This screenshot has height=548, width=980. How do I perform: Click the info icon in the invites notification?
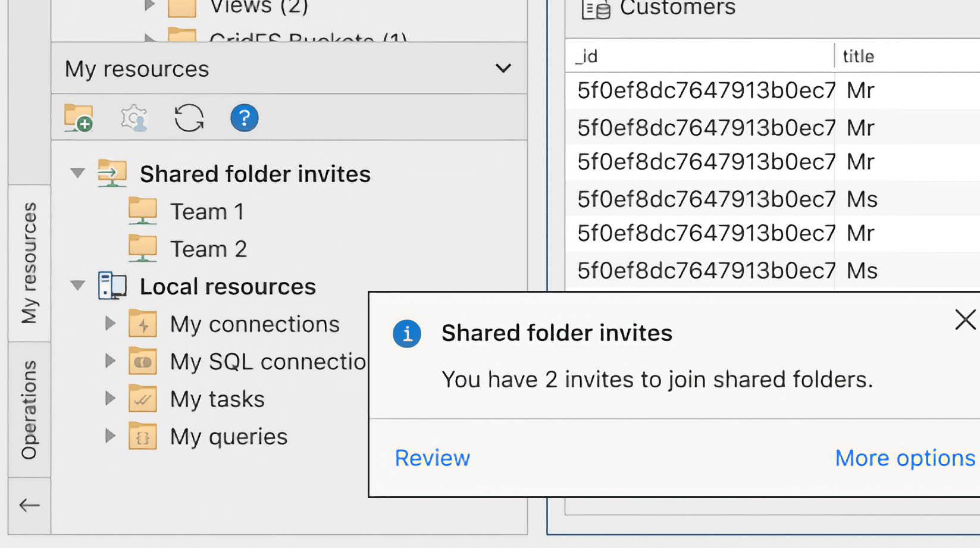[406, 334]
